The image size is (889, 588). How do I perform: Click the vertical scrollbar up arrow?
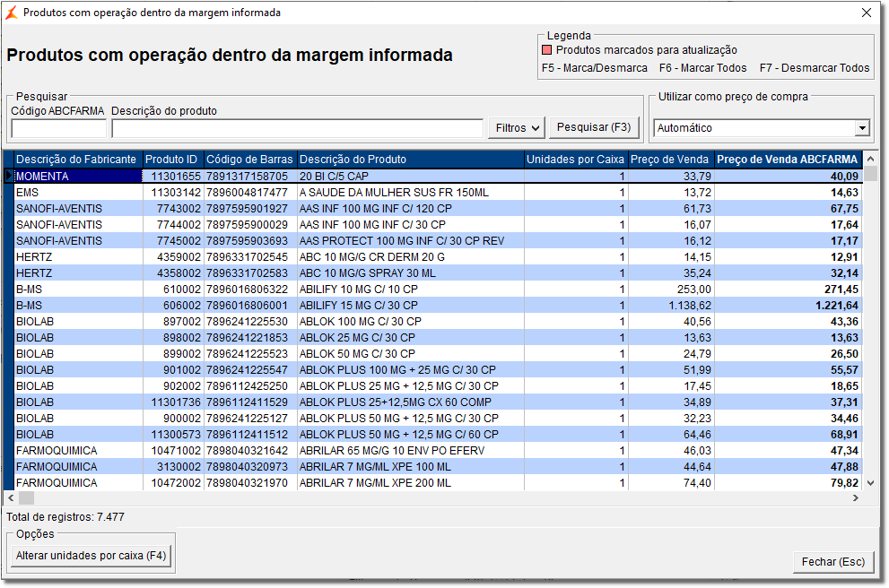click(871, 159)
